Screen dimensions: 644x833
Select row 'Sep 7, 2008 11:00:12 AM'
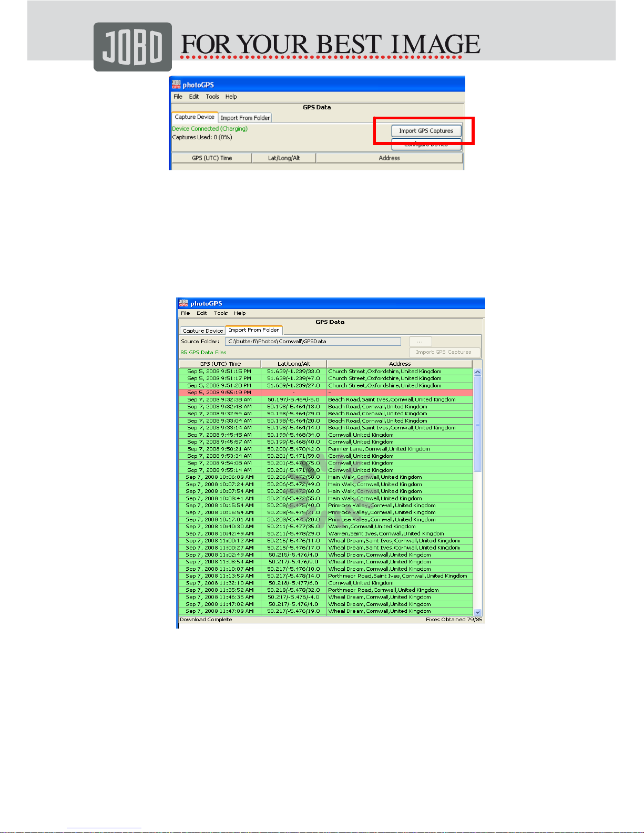tap(326, 541)
